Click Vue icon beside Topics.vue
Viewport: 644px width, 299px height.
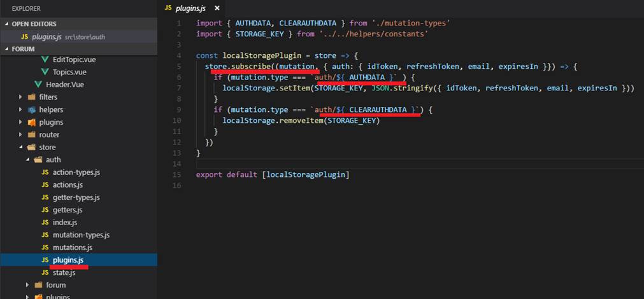tap(45, 72)
